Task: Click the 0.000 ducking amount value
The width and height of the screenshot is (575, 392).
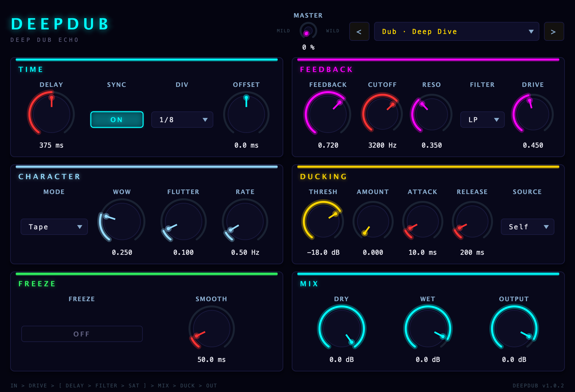Action: coord(373,253)
